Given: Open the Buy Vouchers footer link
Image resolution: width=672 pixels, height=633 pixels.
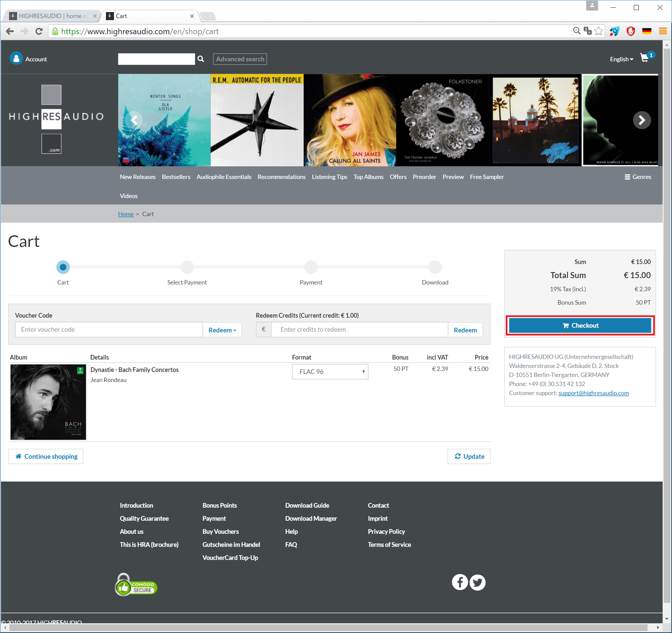Looking at the screenshot, I should click(x=221, y=531).
